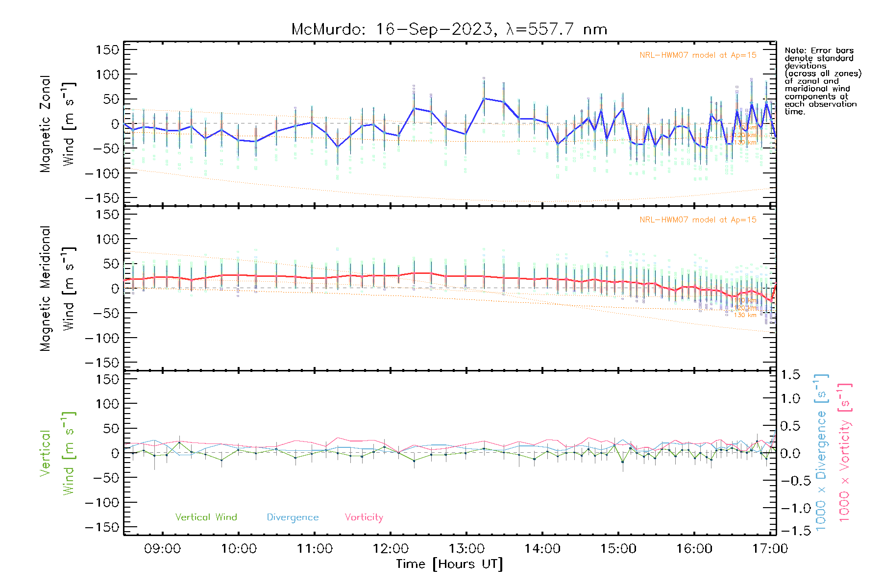Click the 'Magnetic Zonal Wind' y-axis label

57,124
